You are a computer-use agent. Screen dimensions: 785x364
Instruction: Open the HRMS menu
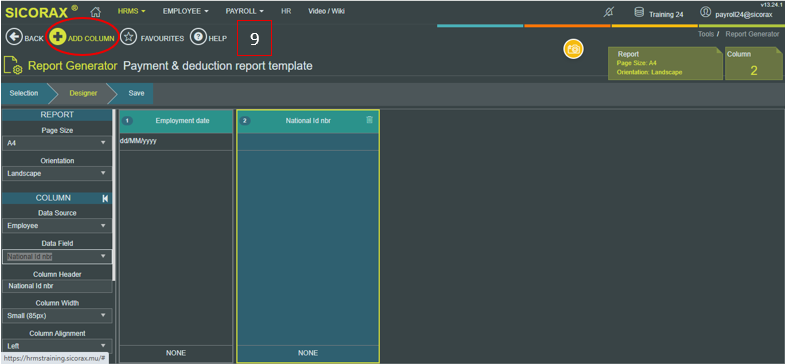(132, 11)
